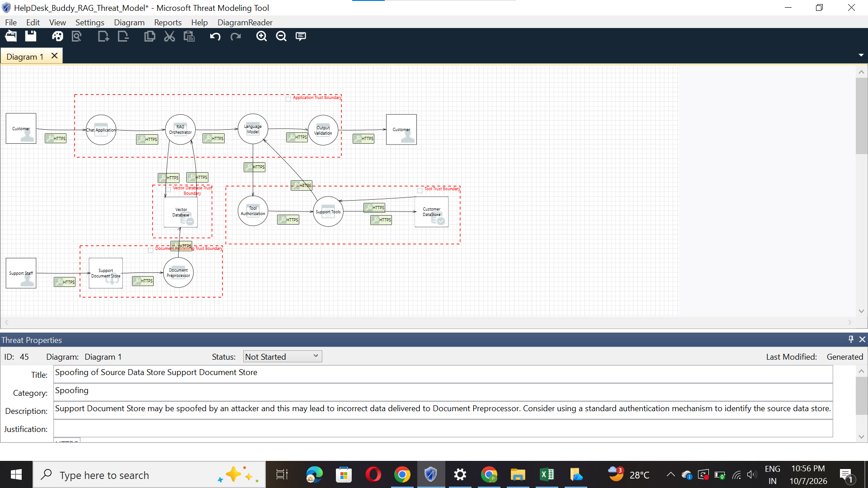Switch to design view palette icon

57,37
